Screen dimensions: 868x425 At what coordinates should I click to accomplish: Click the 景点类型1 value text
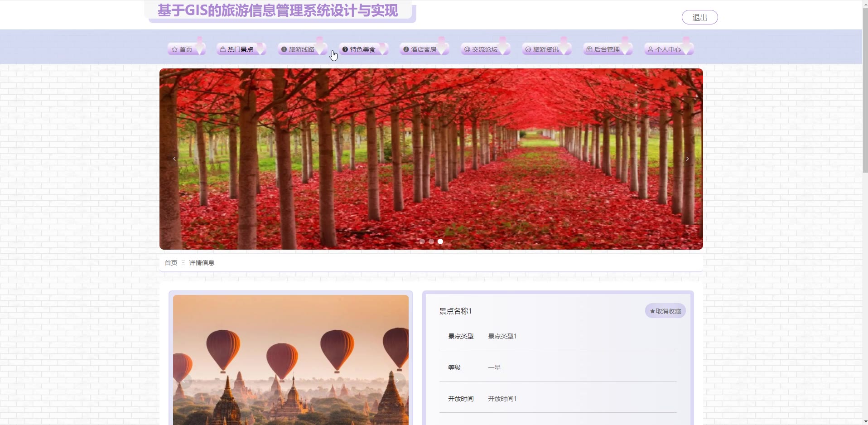[x=502, y=336]
